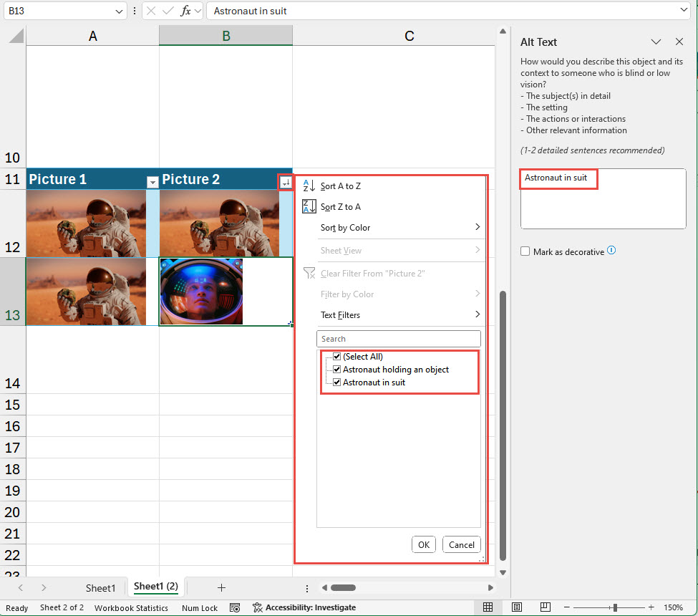Click the Sort A to Z icon

(x=308, y=186)
